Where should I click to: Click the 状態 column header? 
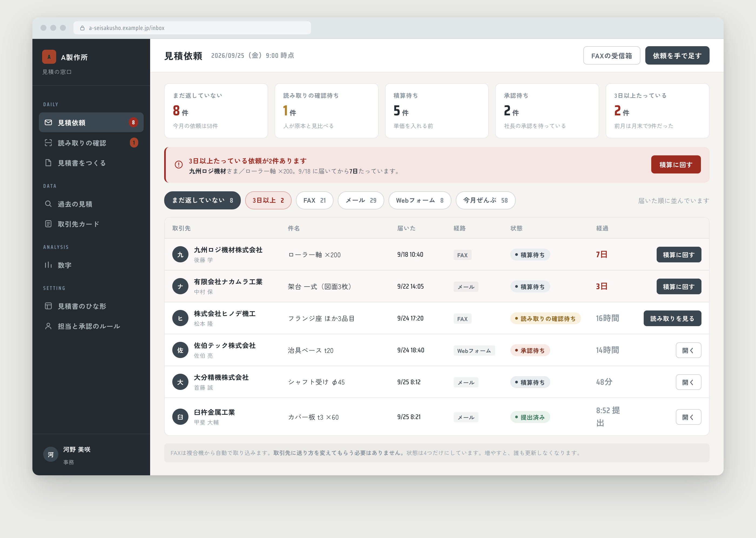pos(516,228)
